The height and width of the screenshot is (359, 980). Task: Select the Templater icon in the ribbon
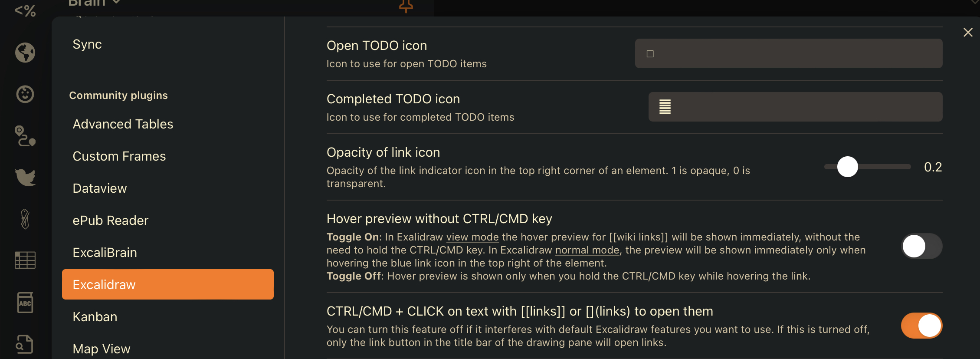(25, 11)
